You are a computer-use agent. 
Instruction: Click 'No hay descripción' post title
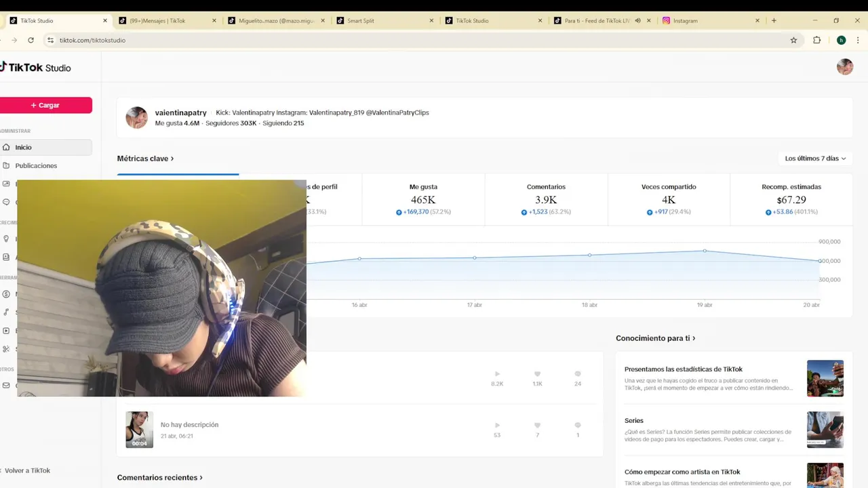pos(189,425)
